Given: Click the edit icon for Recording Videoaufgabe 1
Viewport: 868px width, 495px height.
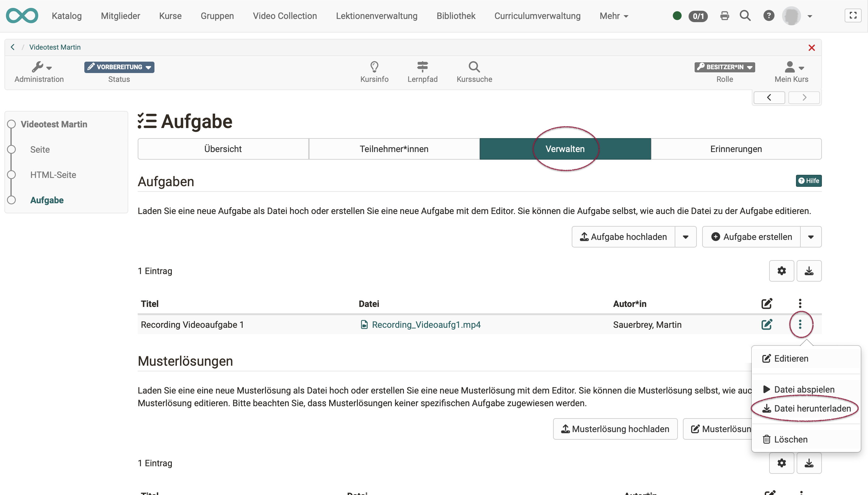Looking at the screenshot, I should (767, 324).
